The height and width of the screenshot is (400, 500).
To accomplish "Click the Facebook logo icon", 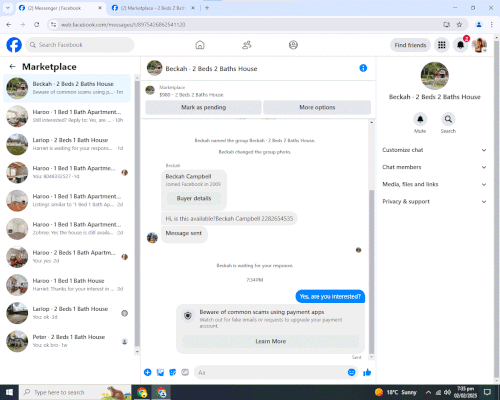I will click(x=14, y=45).
